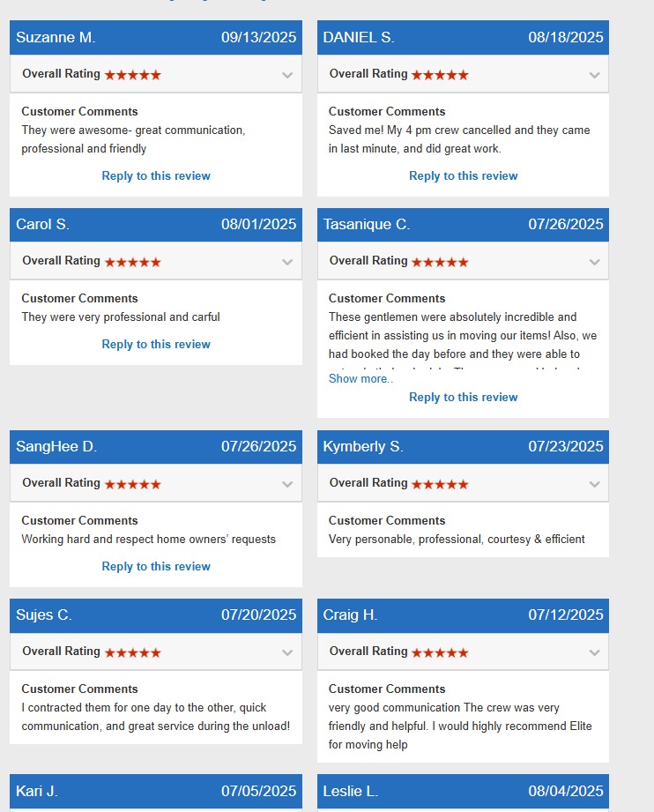Expand Carol S.'s overall rating chevron
654x812 pixels.
(287, 262)
